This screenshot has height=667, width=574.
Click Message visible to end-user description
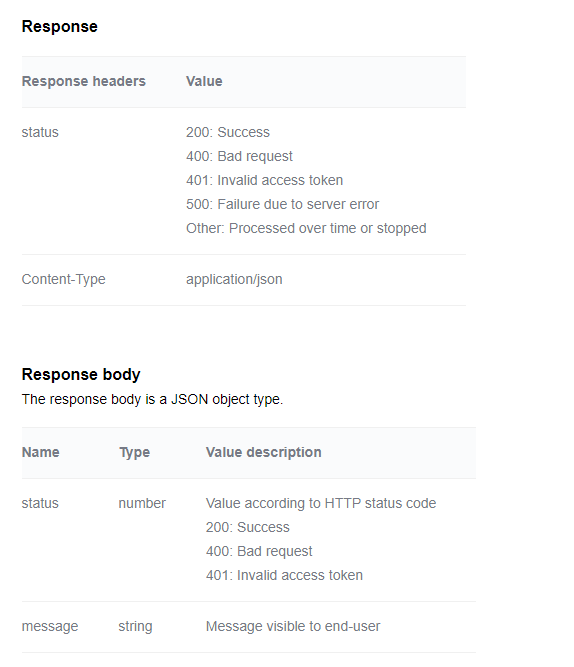pos(293,627)
